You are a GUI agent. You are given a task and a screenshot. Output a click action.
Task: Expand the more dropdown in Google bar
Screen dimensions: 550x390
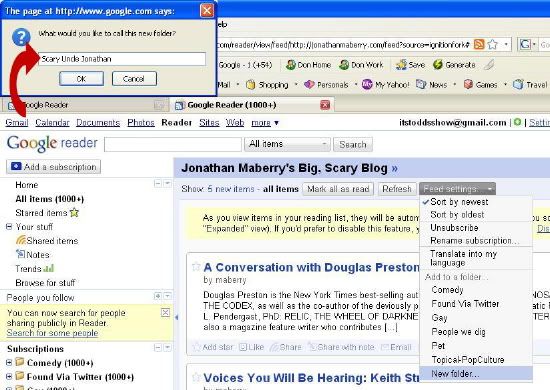point(265,123)
